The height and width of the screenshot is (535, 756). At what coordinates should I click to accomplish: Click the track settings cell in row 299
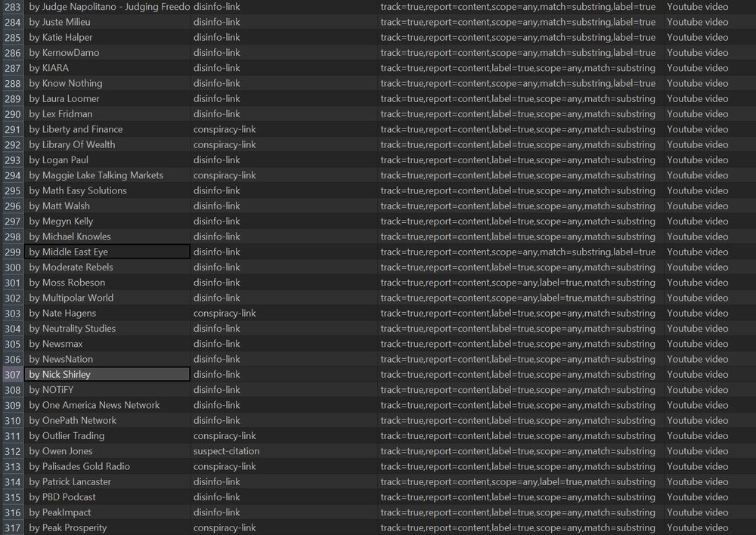coord(521,252)
